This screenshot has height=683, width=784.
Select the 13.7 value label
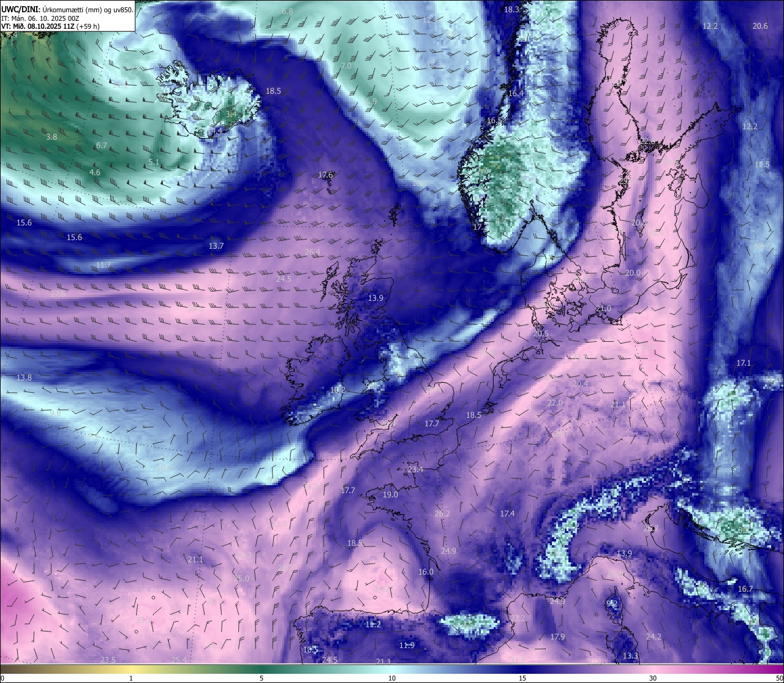point(216,246)
